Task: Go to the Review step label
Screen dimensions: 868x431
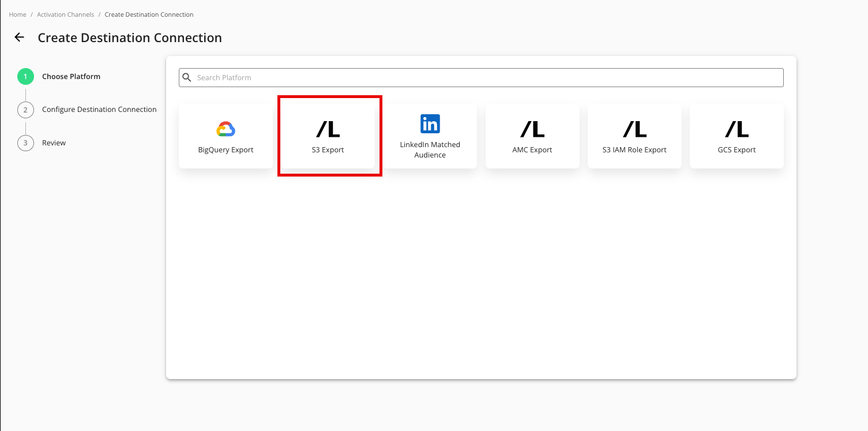Action: click(x=54, y=143)
